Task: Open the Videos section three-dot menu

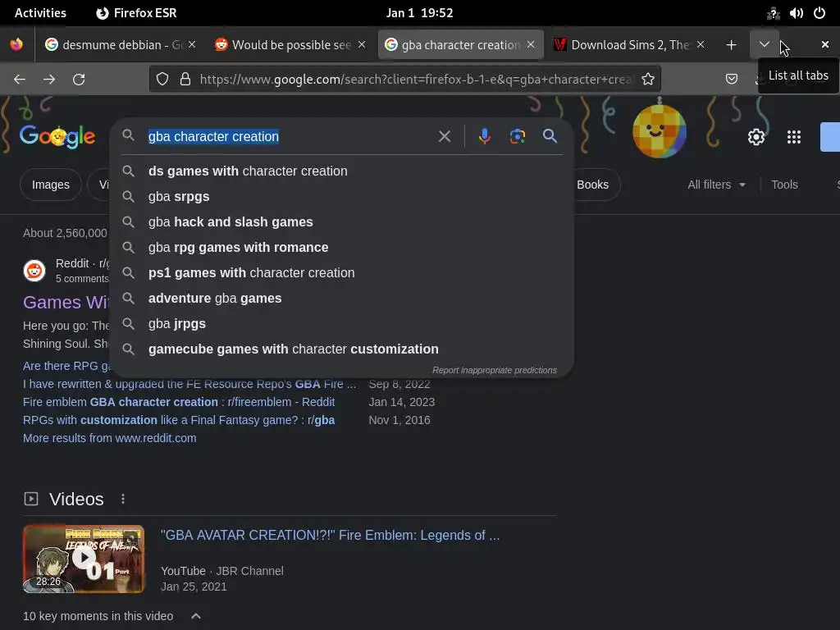Action: point(123,499)
